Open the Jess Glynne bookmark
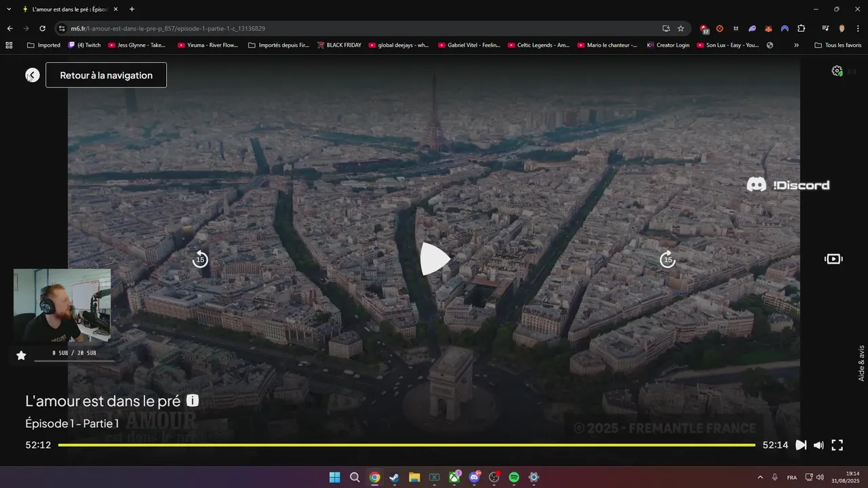868x488 pixels. [x=137, y=45]
